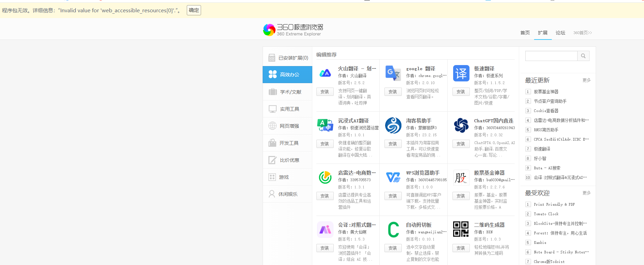The height and width of the screenshot is (265, 644).
Task: Select the 比价优惠 category
Action: (x=287, y=160)
